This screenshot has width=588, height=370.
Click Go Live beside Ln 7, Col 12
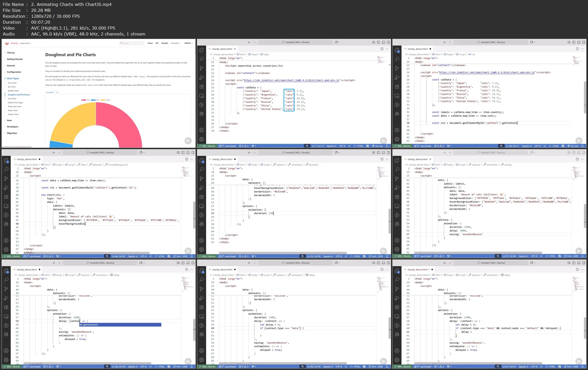pos(377,146)
